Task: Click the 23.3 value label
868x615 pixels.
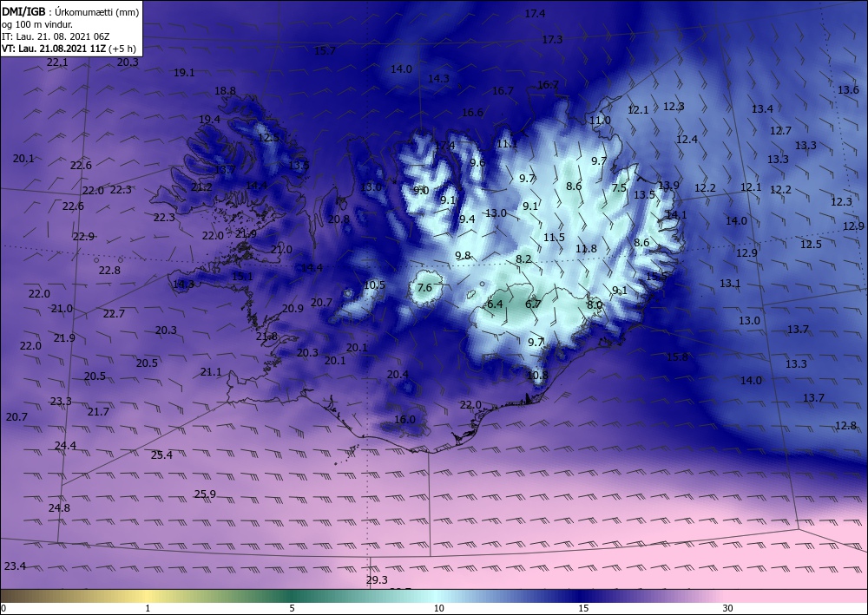Action: tap(61, 401)
